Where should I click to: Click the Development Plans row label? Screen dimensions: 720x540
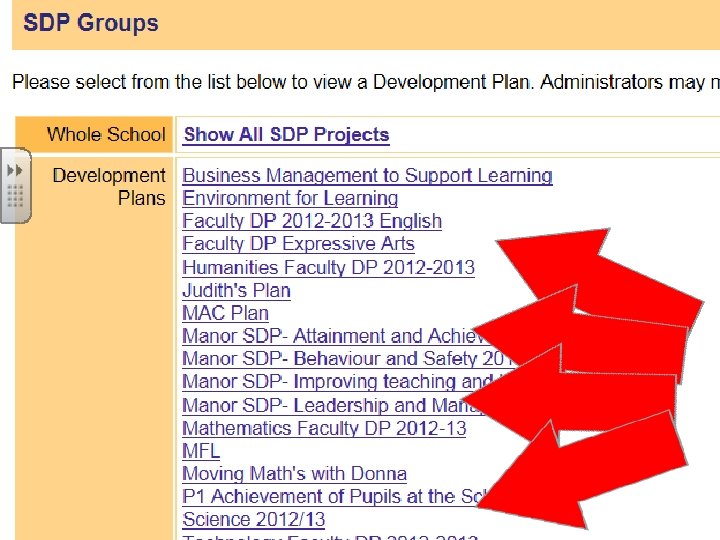pos(108,187)
